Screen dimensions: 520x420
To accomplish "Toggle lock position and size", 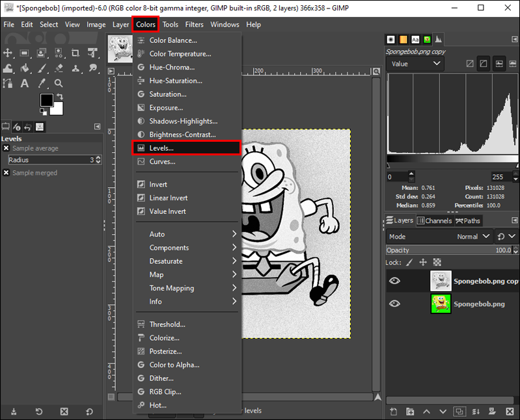I will click(423, 262).
